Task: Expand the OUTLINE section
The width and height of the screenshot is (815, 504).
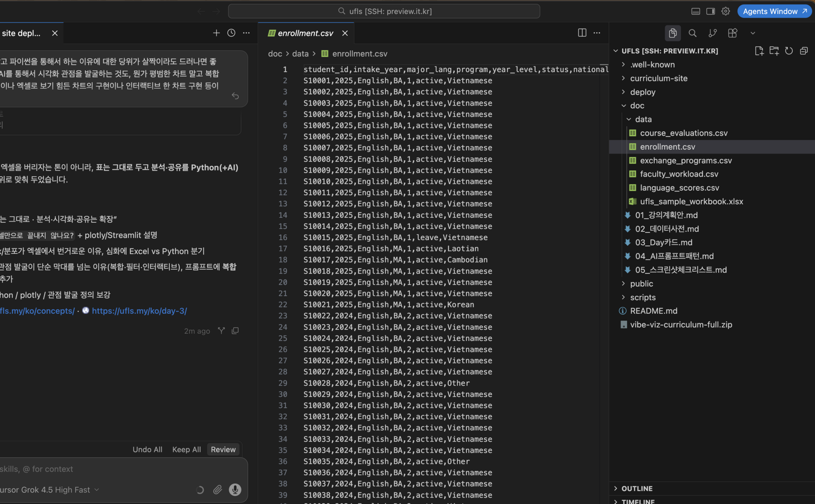Action: point(637,489)
